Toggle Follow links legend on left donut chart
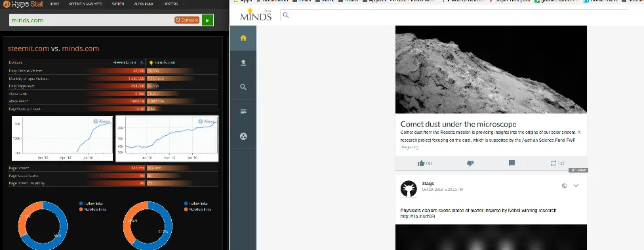644x250 pixels. tap(92, 203)
